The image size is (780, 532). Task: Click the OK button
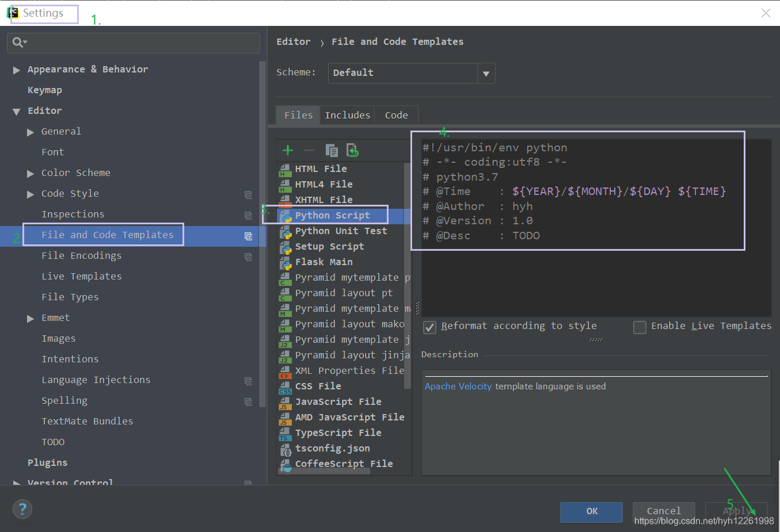tap(592, 511)
